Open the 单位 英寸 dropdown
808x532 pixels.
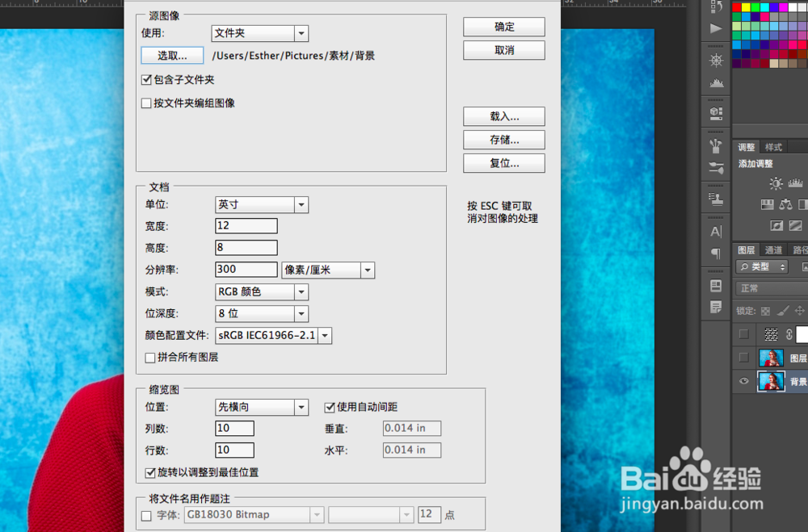(x=262, y=205)
